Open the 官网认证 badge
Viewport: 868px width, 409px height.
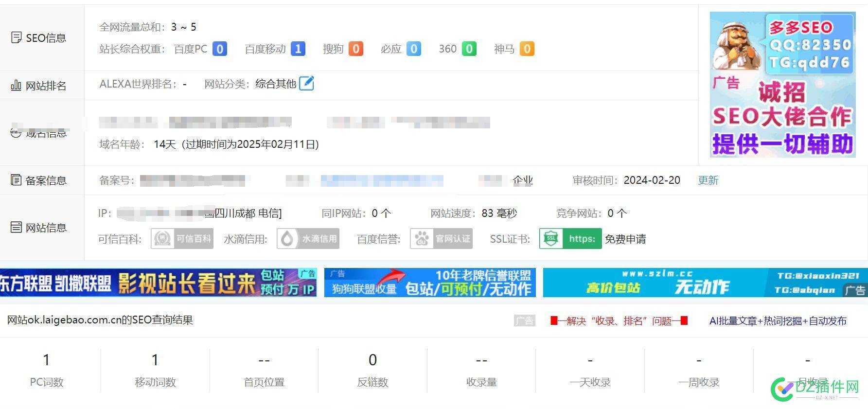click(441, 239)
